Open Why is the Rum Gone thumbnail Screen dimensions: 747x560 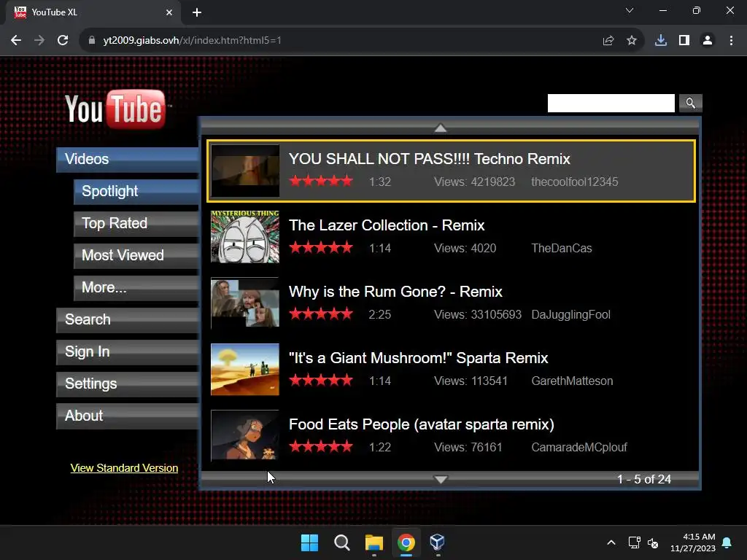click(x=245, y=303)
